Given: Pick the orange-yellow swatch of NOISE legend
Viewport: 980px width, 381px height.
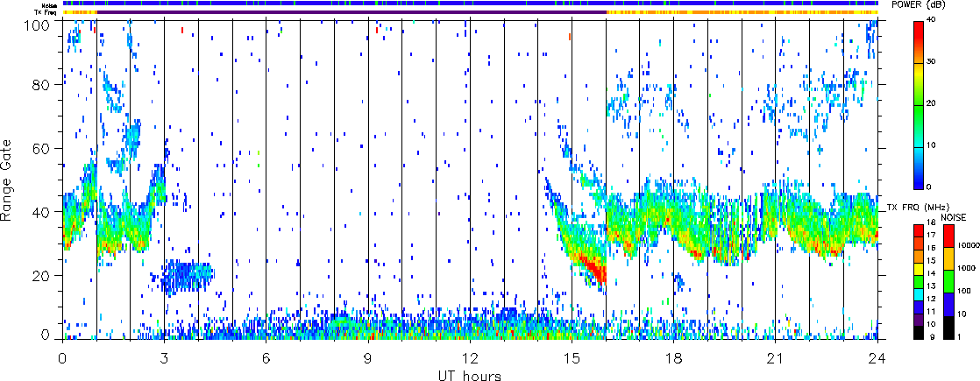Looking at the screenshot, I should click(948, 258).
